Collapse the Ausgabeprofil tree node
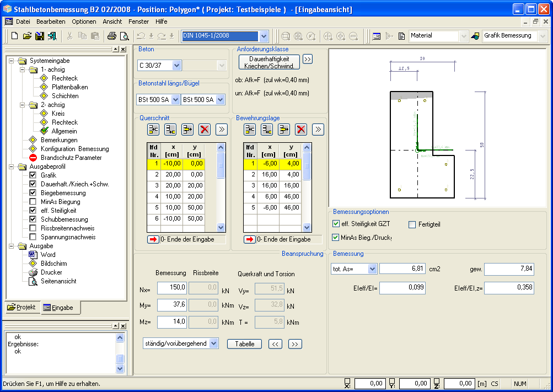 coord(11,167)
